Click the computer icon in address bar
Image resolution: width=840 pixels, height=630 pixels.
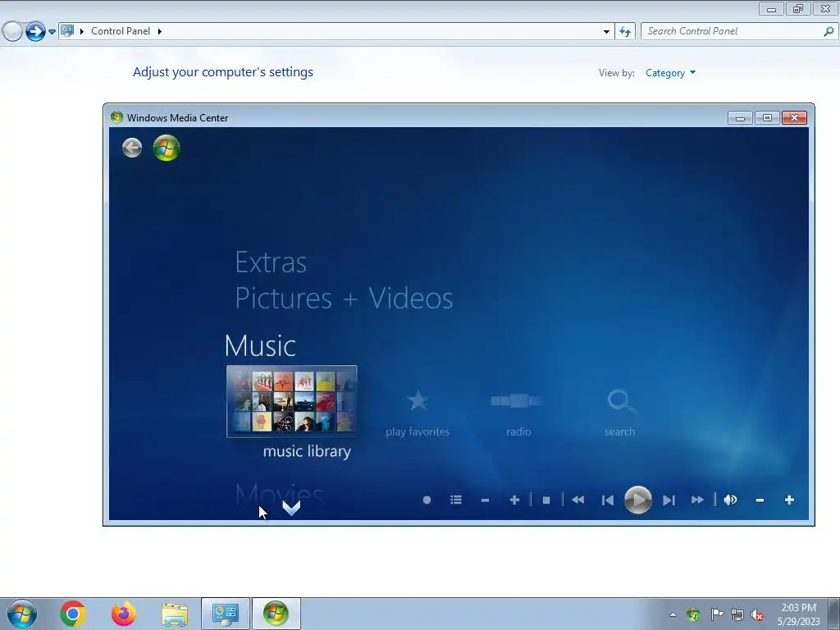click(67, 30)
